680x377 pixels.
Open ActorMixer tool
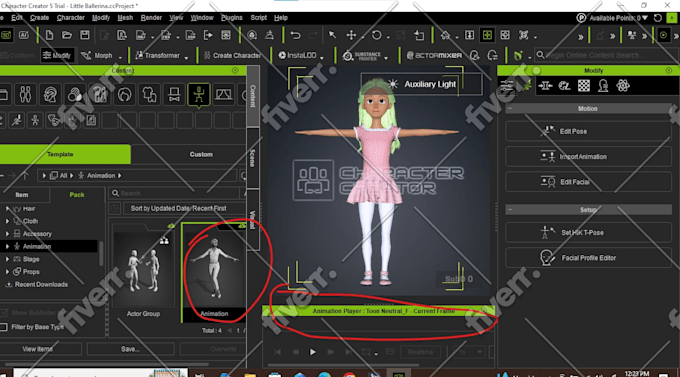pos(434,56)
